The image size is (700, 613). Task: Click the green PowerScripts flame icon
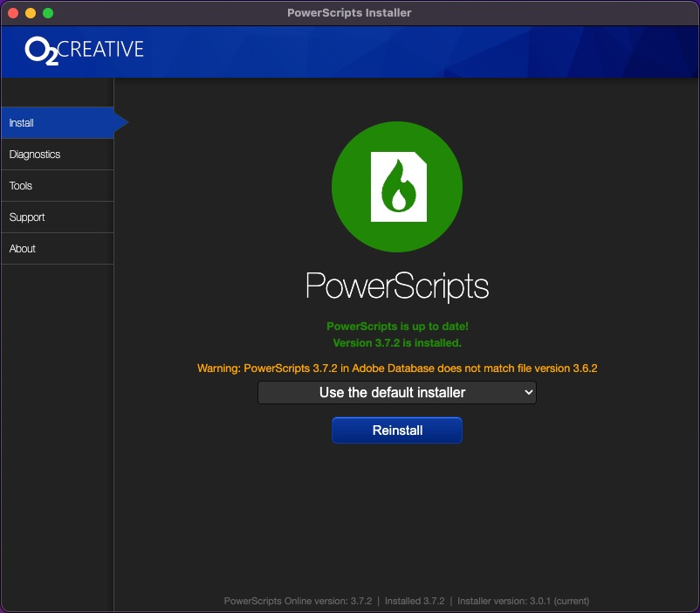(397, 187)
